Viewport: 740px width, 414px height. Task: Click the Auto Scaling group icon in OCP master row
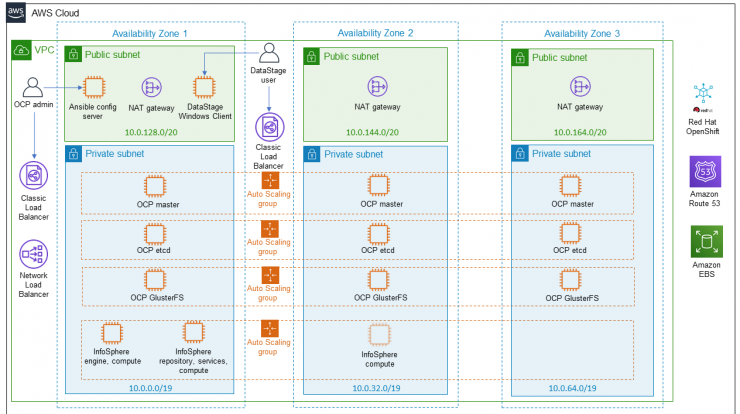270,180
